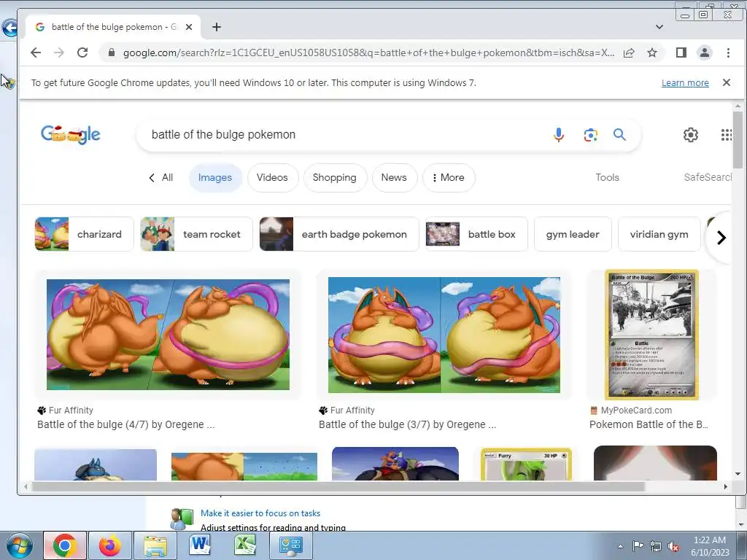Submit search with magnifying glass icon
This screenshot has width=747, height=560.
pyautogui.click(x=619, y=135)
